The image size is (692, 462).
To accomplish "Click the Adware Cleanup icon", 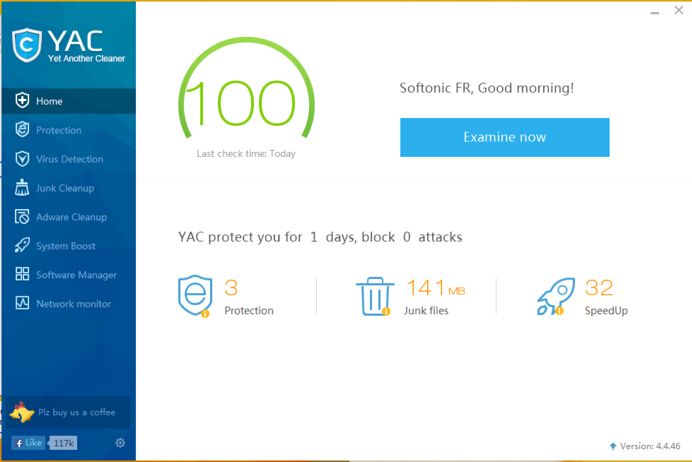I will click(x=22, y=217).
